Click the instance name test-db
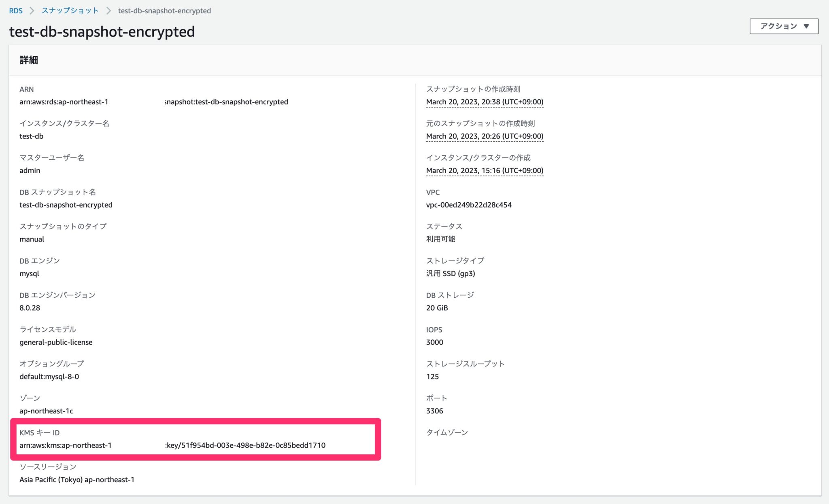Image resolution: width=829 pixels, height=504 pixels. click(x=32, y=136)
